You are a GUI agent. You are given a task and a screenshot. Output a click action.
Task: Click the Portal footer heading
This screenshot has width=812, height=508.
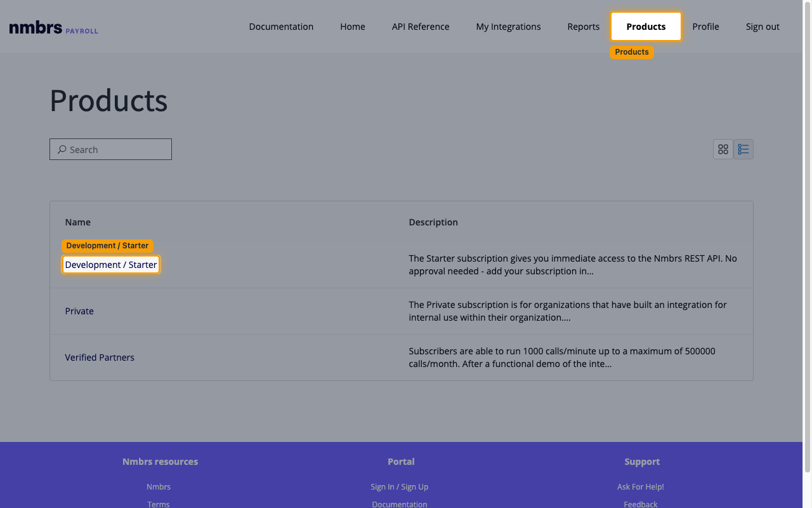tap(401, 462)
